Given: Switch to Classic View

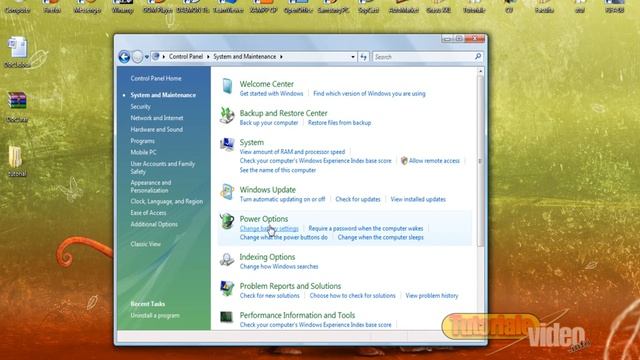Looking at the screenshot, I should click(145, 244).
